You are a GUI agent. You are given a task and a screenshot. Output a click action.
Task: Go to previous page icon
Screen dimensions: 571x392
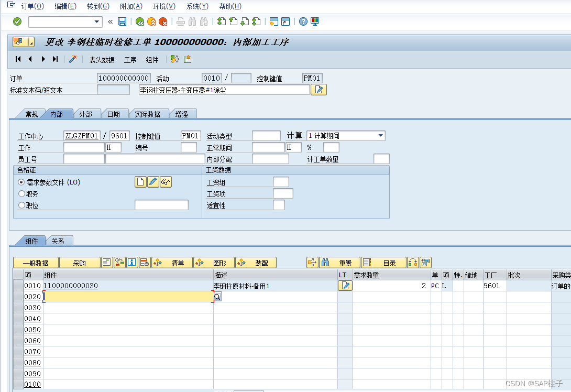[233, 22]
